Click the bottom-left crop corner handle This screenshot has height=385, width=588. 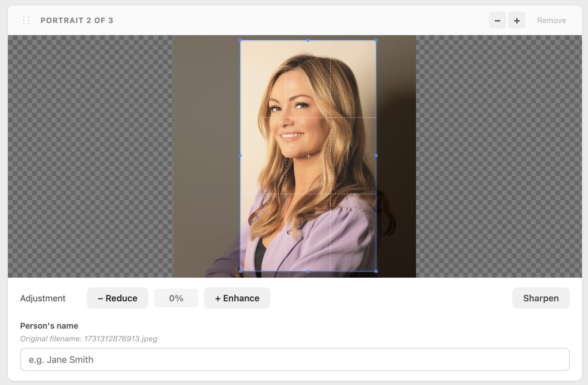tap(240, 271)
